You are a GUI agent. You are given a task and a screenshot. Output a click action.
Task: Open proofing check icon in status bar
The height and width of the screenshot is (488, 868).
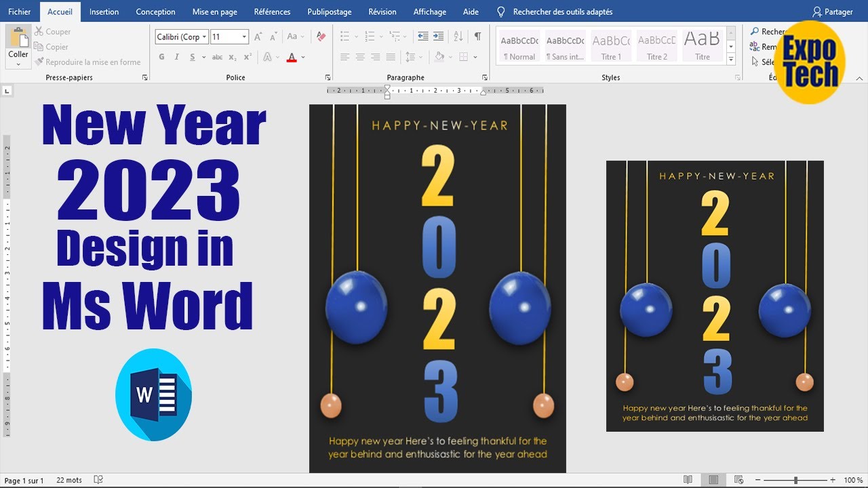tap(98, 480)
